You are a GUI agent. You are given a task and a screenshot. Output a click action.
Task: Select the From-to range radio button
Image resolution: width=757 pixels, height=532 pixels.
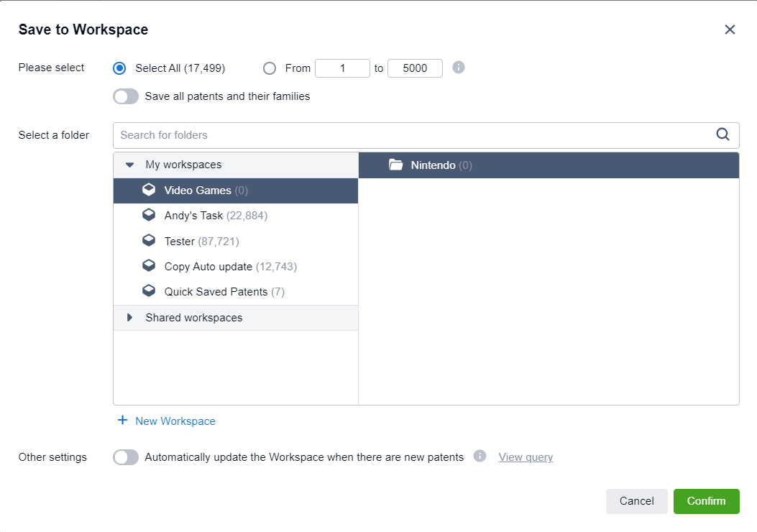coord(270,68)
